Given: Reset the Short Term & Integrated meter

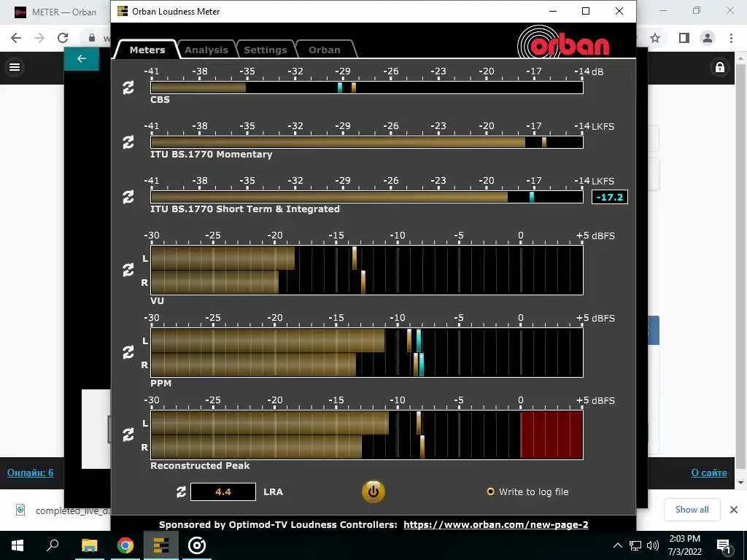Looking at the screenshot, I should (128, 197).
